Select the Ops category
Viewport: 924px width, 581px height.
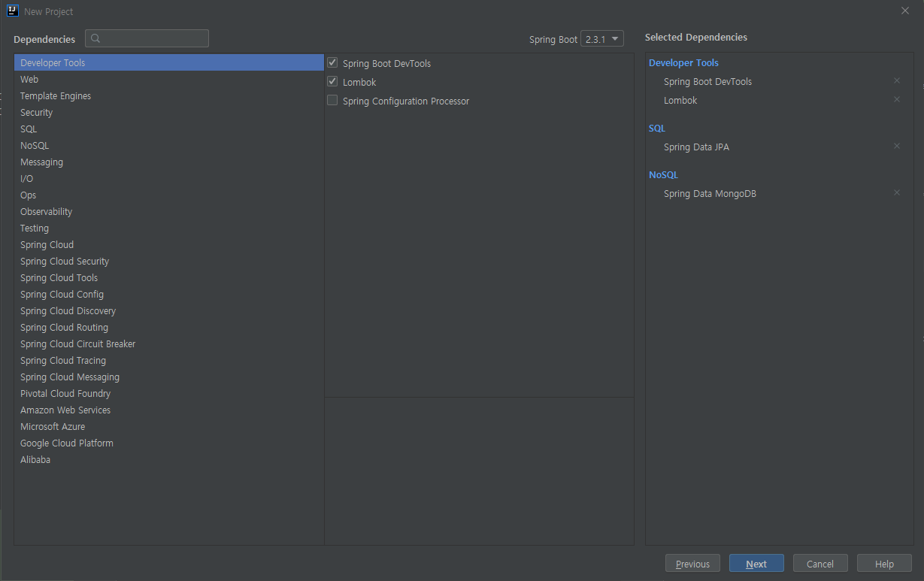[x=169, y=195]
